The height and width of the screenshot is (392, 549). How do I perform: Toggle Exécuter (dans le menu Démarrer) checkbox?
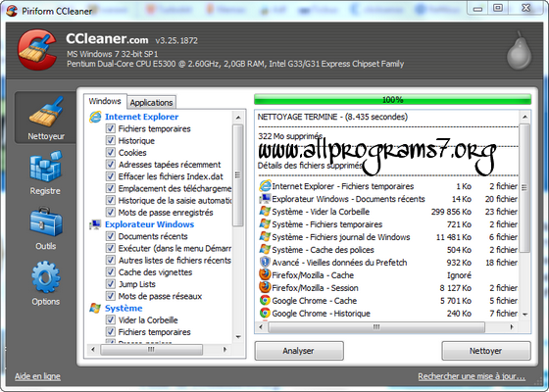(110, 248)
